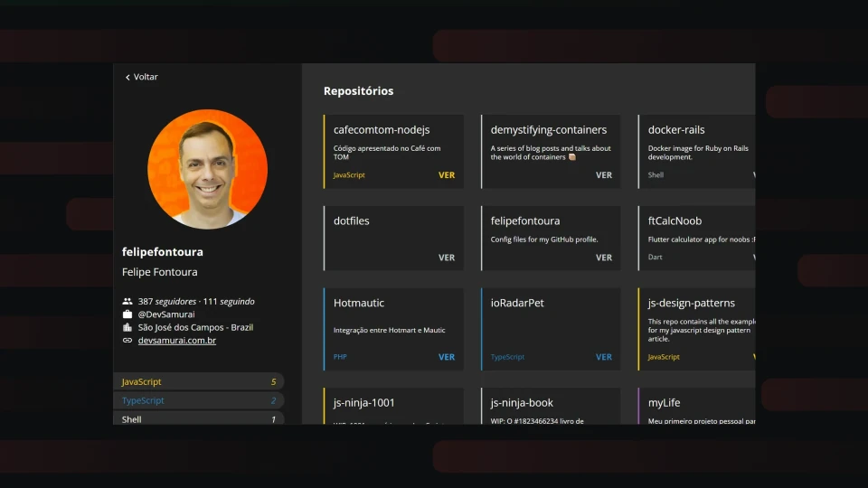Screen dimensions: 868x488
Task: Click the chain link icon beside the website
Action: point(127,341)
